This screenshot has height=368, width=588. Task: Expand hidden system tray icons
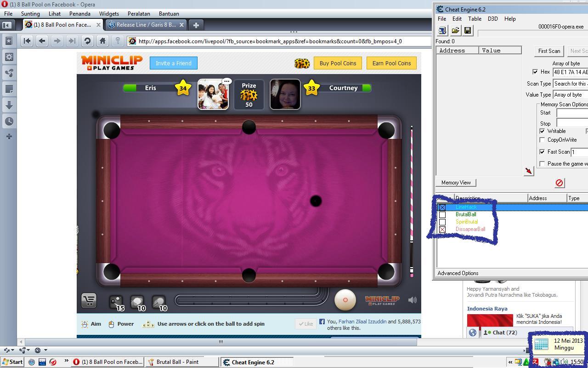click(510, 362)
